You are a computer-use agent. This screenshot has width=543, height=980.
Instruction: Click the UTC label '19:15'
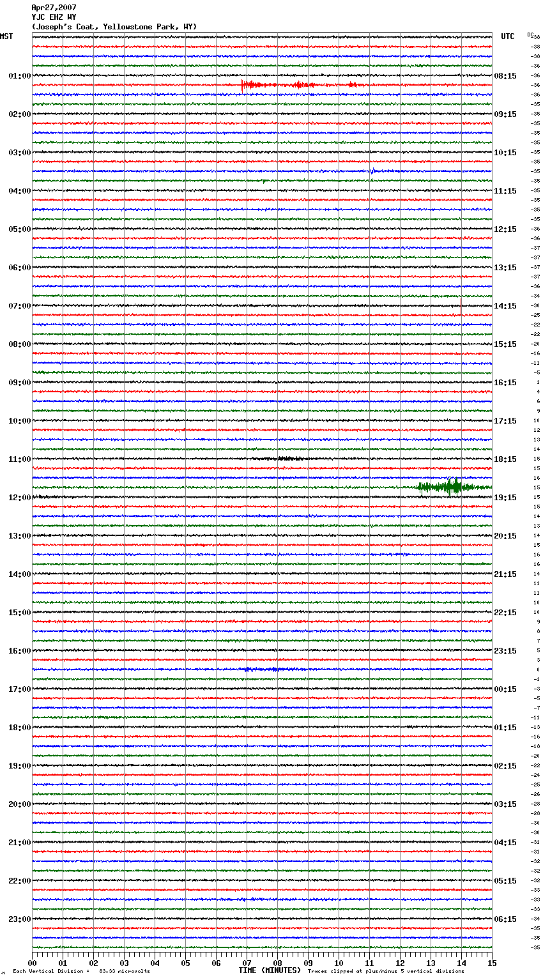(505, 498)
